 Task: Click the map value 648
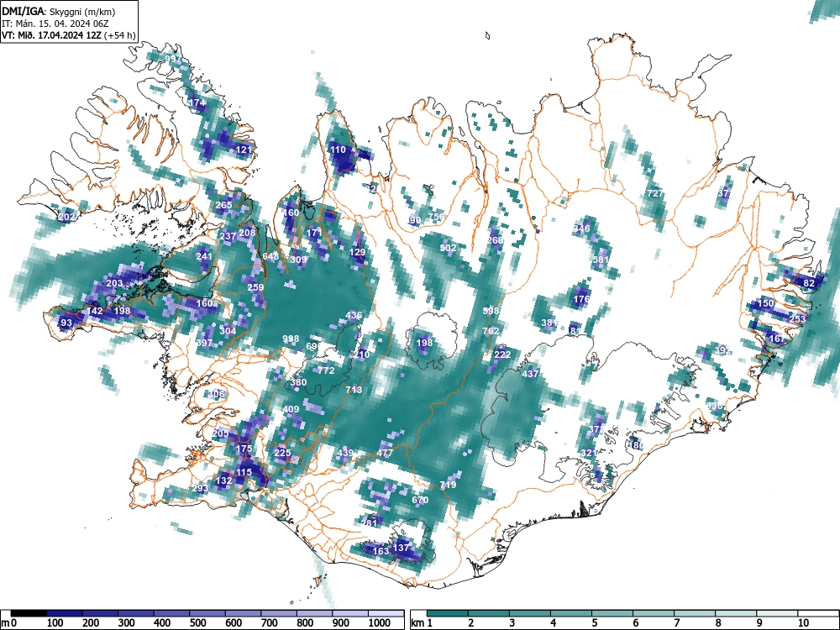[x=270, y=256]
